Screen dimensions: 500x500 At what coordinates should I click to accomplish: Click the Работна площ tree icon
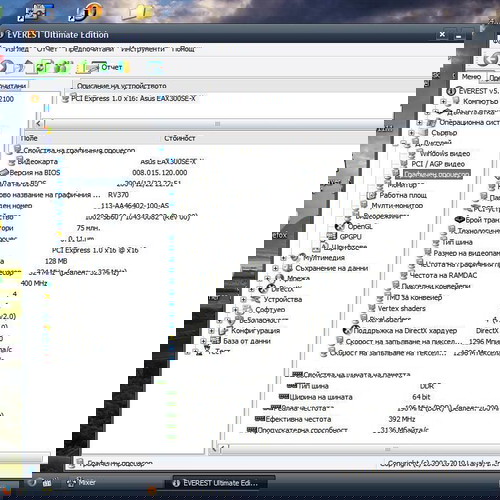pos(372,195)
